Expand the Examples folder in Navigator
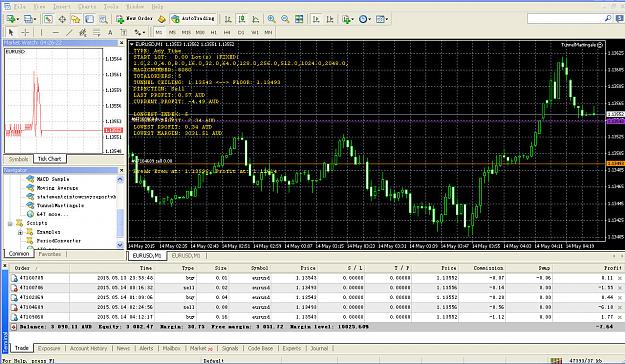The image size is (625, 364). coord(20,232)
